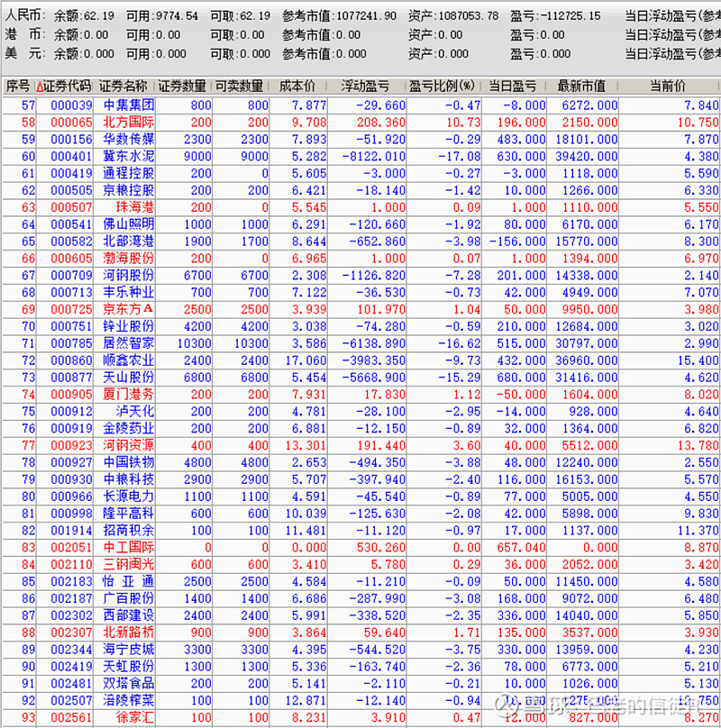Select the 河钢资源 stock name

click(129, 446)
